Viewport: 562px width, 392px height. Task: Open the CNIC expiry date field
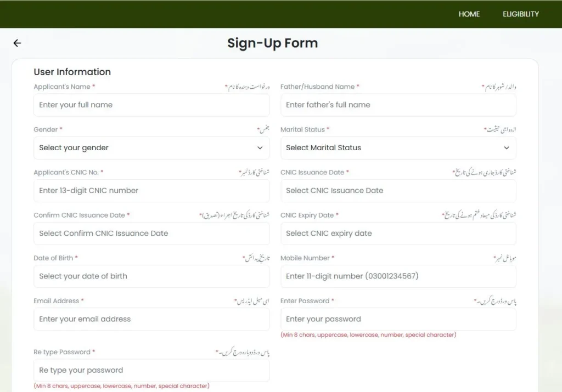click(x=398, y=234)
